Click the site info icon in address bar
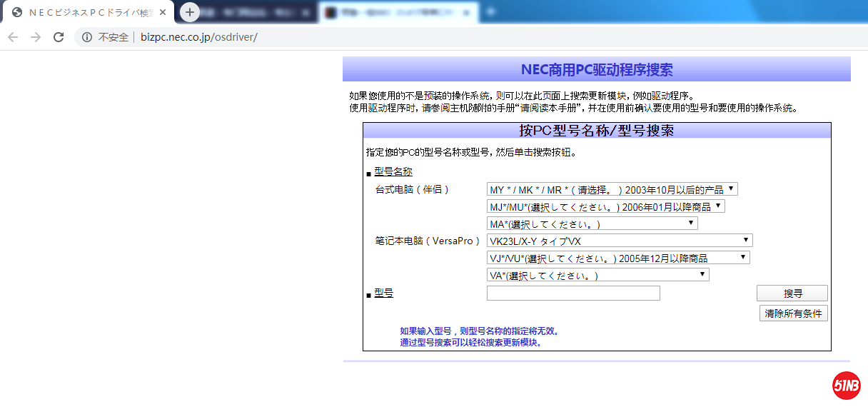This screenshot has width=868, height=407. pos(87,37)
